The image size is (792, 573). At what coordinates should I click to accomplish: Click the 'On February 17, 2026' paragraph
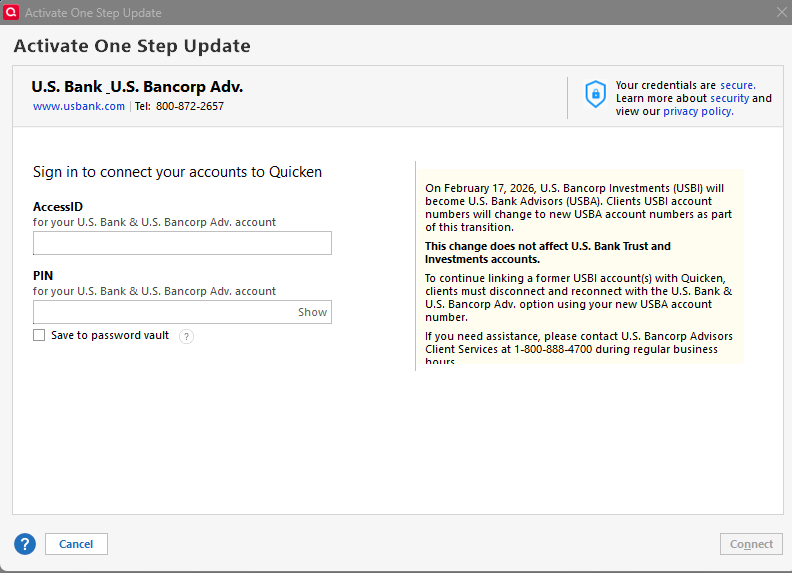click(x=578, y=208)
